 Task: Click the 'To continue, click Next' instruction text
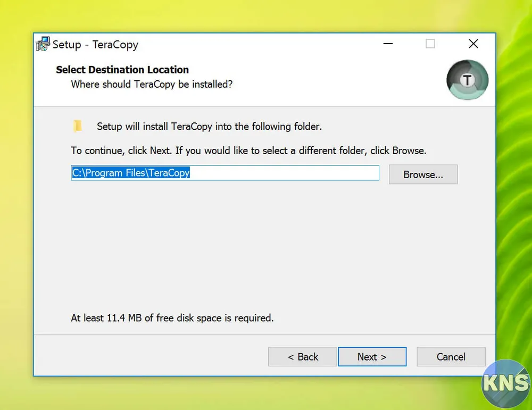tap(248, 150)
